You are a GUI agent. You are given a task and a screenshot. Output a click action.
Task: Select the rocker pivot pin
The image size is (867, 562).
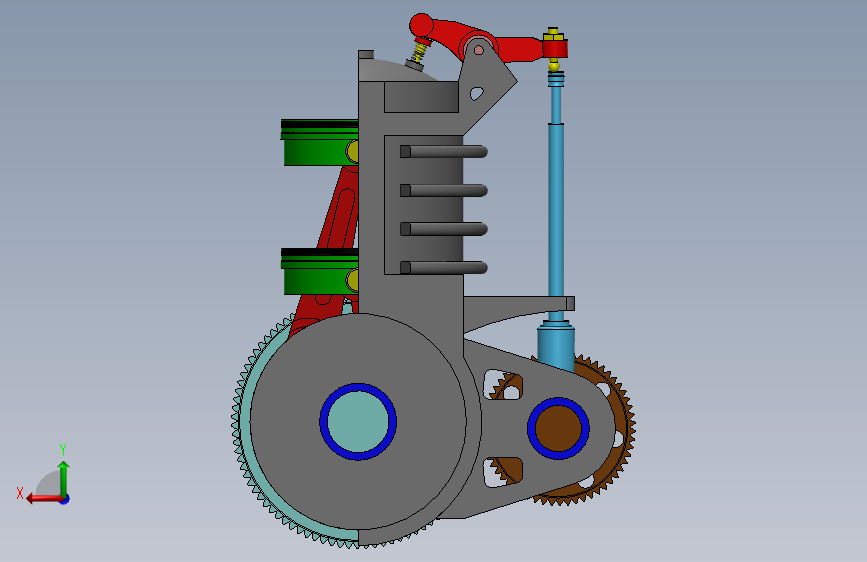[x=479, y=50]
